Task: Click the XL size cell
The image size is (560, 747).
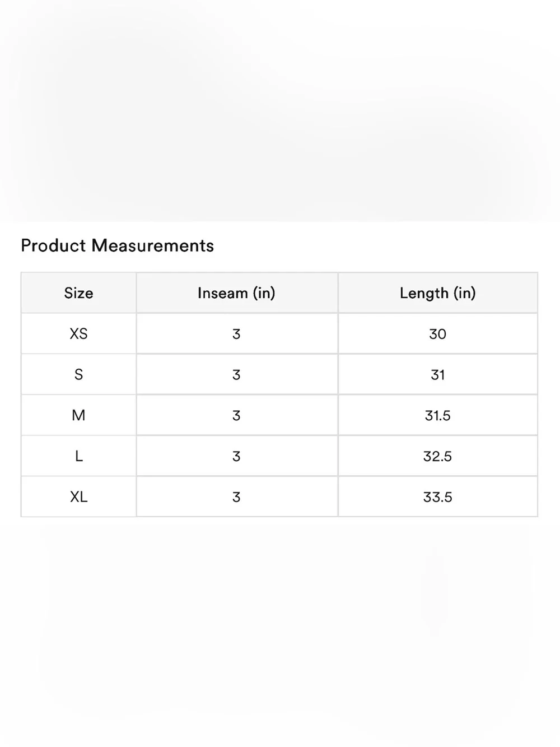Action: (78, 497)
